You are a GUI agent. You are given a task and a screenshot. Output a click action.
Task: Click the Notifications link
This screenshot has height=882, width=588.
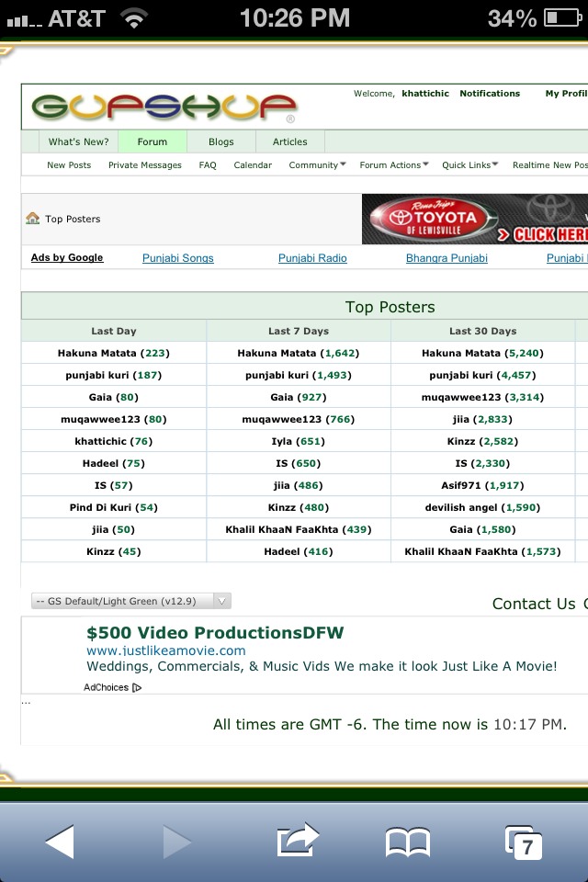pyautogui.click(x=490, y=94)
